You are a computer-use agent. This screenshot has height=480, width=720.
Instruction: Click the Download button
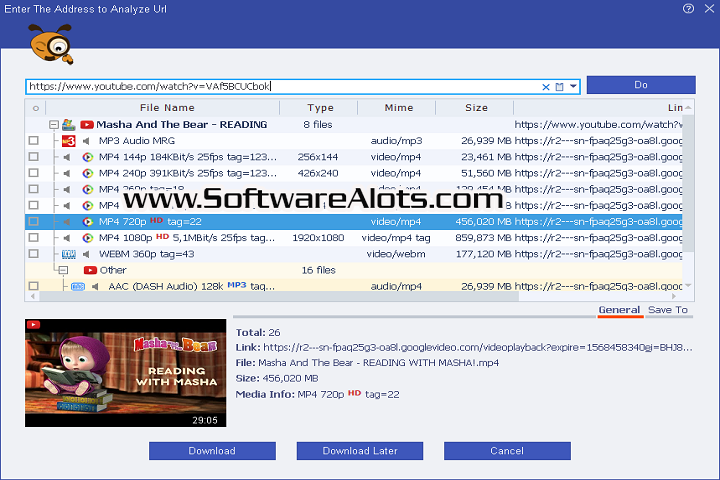click(x=212, y=451)
